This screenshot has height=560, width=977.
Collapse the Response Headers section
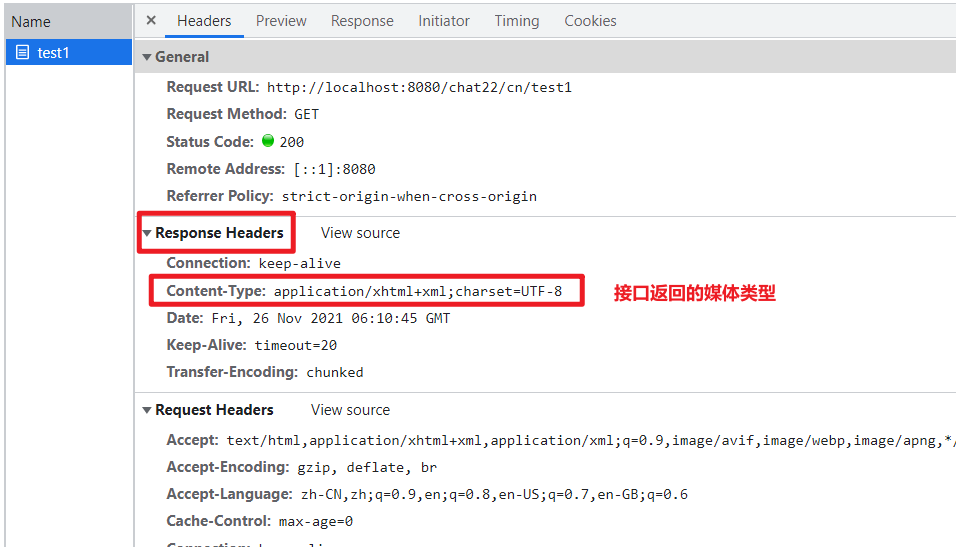pos(148,233)
